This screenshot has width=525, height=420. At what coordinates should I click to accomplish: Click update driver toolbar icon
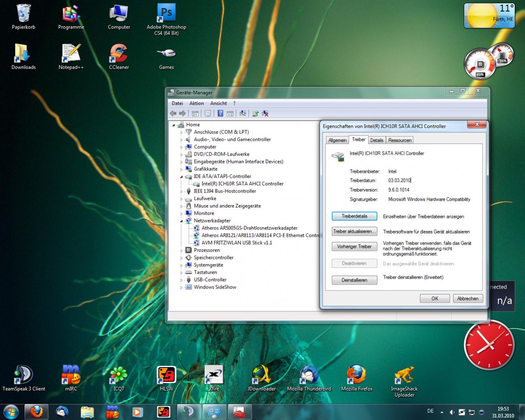point(255,113)
